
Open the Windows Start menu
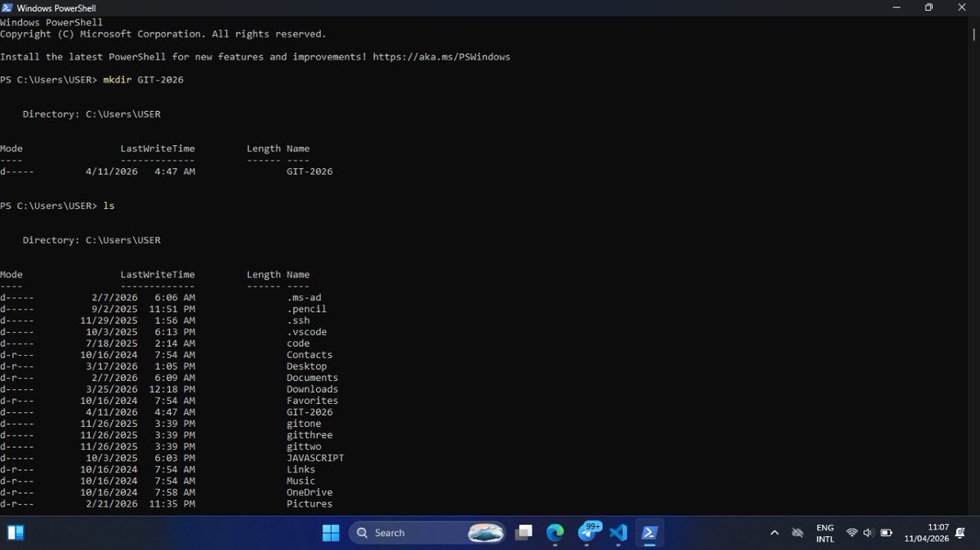330,532
